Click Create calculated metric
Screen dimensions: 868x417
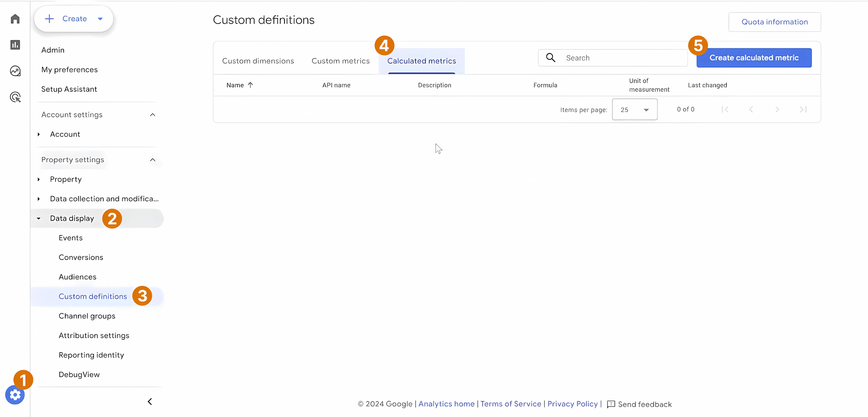[x=754, y=57]
